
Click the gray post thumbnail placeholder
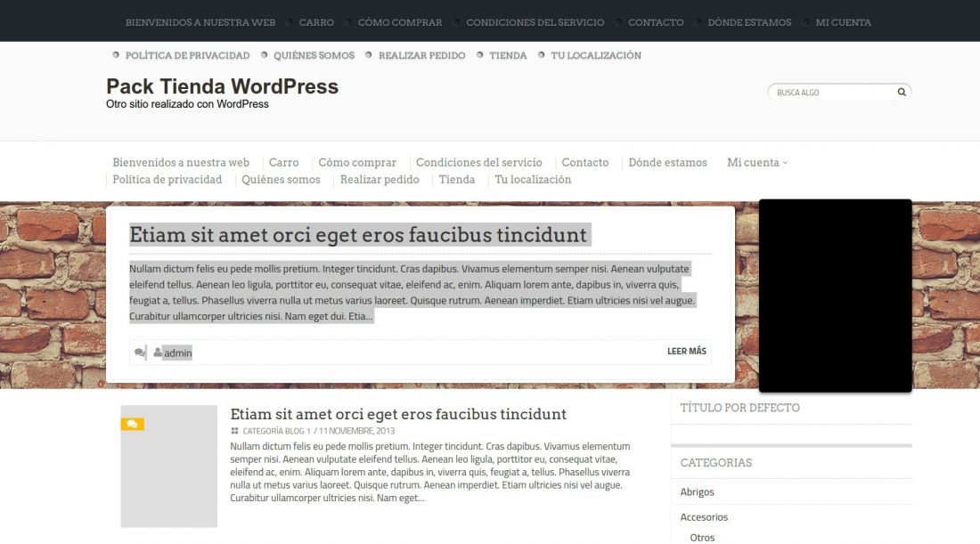click(x=168, y=467)
